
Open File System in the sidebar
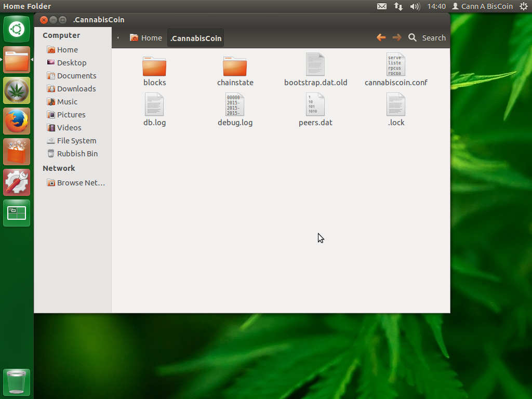pyautogui.click(x=73, y=140)
